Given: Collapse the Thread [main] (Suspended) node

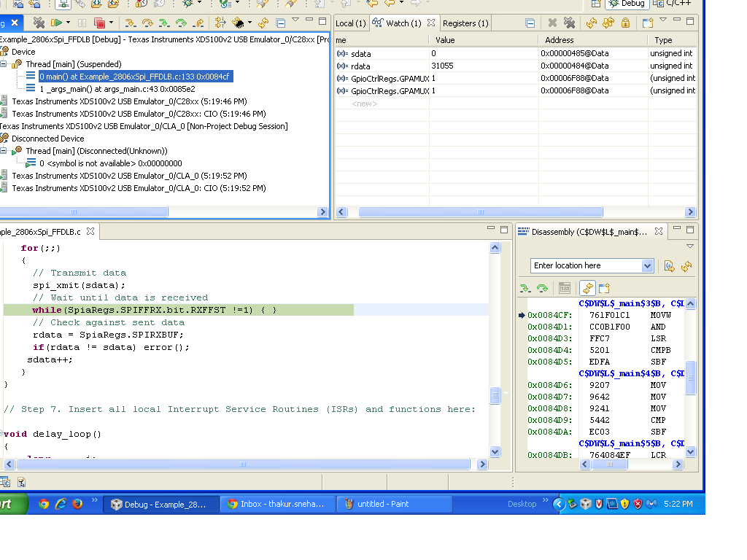Looking at the screenshot, I should point(4,64).
